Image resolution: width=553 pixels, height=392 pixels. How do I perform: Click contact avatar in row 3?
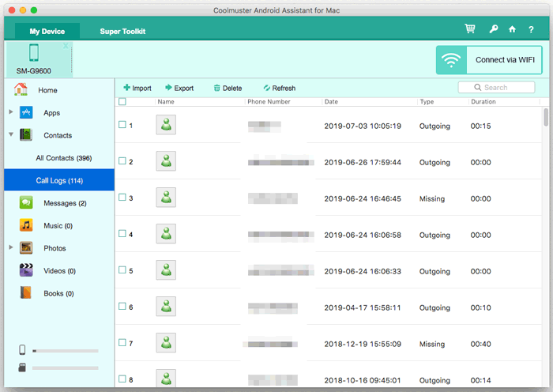pos(166,198)
